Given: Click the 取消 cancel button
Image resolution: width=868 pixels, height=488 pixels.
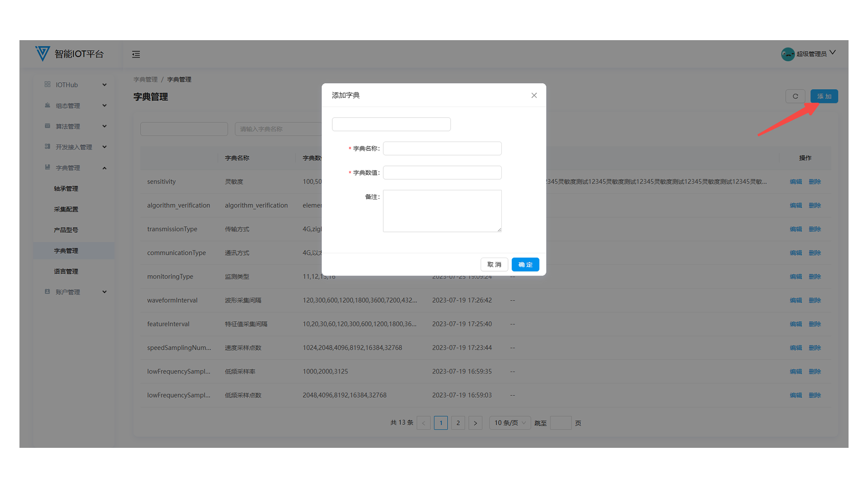Looking at the screenshot, I should [x=494, y=265].
